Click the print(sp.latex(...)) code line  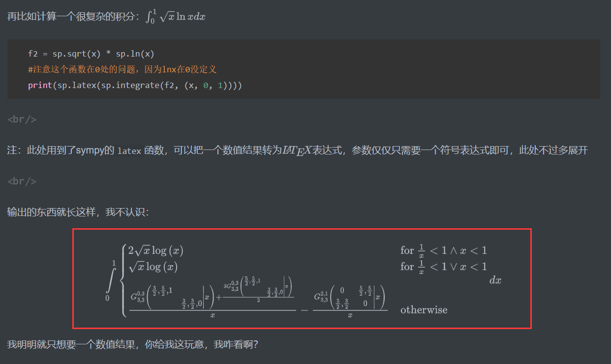point(135,85)
